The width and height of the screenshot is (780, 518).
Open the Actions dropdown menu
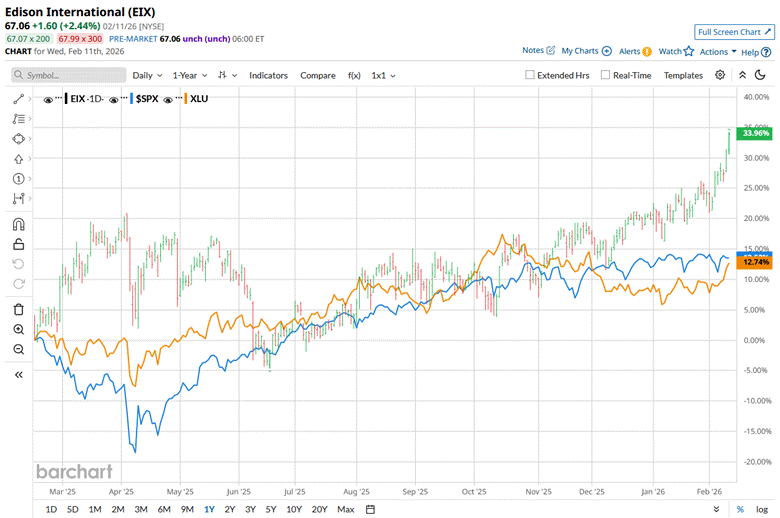(718, 51)
